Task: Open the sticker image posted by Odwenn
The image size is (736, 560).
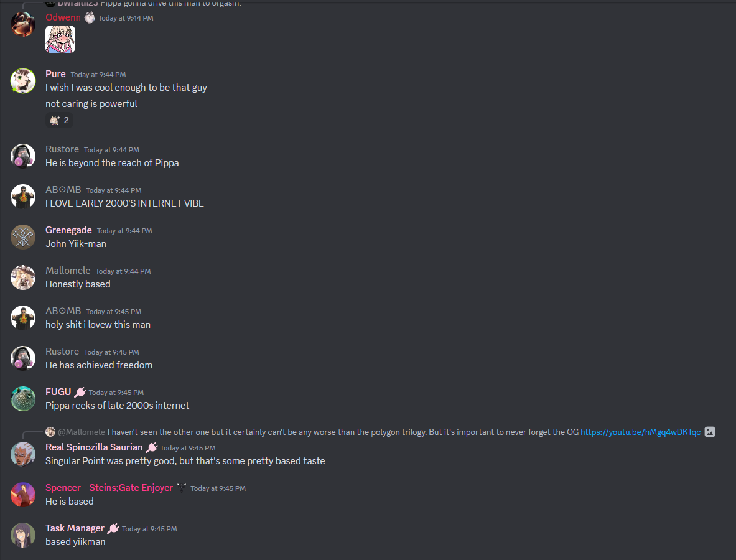Action: click(x=60, y=39)
